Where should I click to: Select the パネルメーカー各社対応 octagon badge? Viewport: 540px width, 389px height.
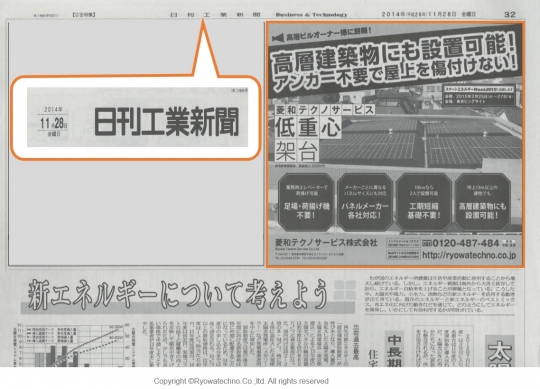365,202
